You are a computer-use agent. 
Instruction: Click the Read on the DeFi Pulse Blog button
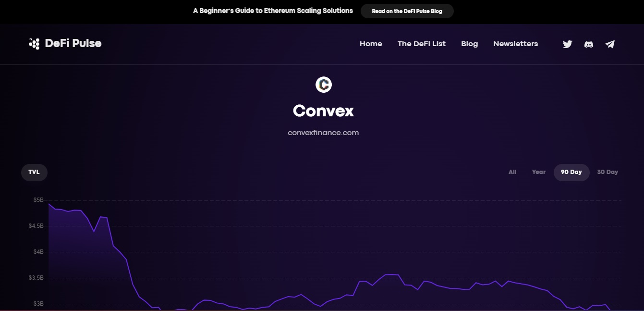click(x=407, y=11)
